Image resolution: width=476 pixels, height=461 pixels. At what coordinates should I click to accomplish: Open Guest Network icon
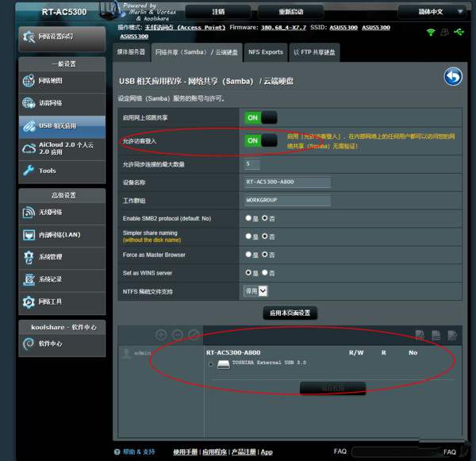29,103
